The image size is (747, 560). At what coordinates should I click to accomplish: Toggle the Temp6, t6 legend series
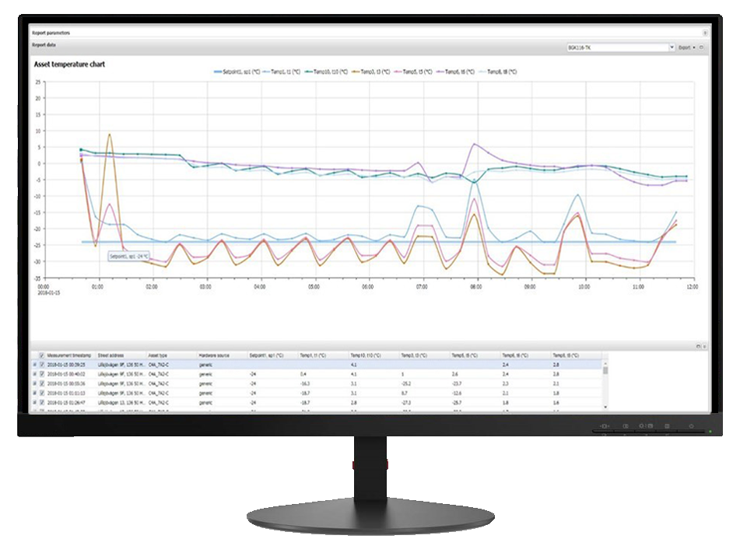click(456, 72)
